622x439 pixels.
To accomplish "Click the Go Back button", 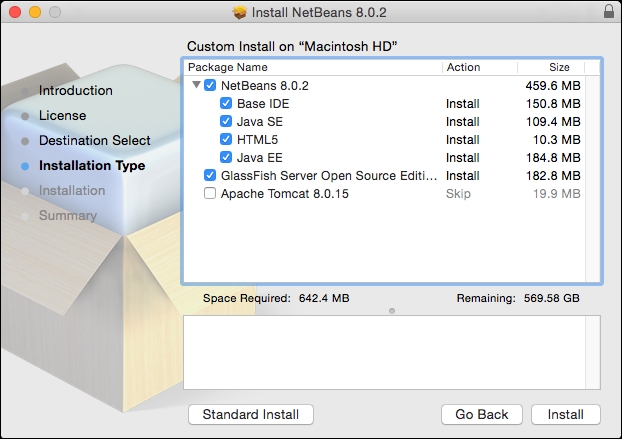I will tap(482, 414).
